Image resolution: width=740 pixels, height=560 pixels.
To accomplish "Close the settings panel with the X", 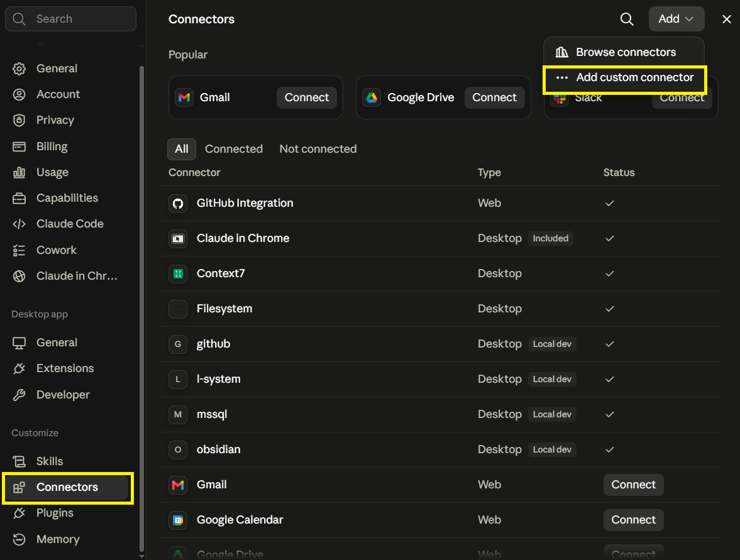I will pyautogui.click(x=727, y=19).
